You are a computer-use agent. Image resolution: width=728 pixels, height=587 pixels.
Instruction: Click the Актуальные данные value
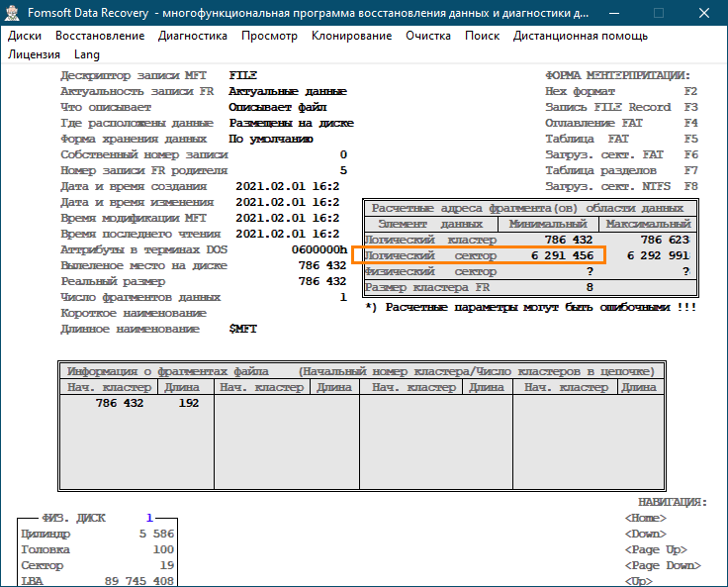pyautogui.click(x=288, y=91)
